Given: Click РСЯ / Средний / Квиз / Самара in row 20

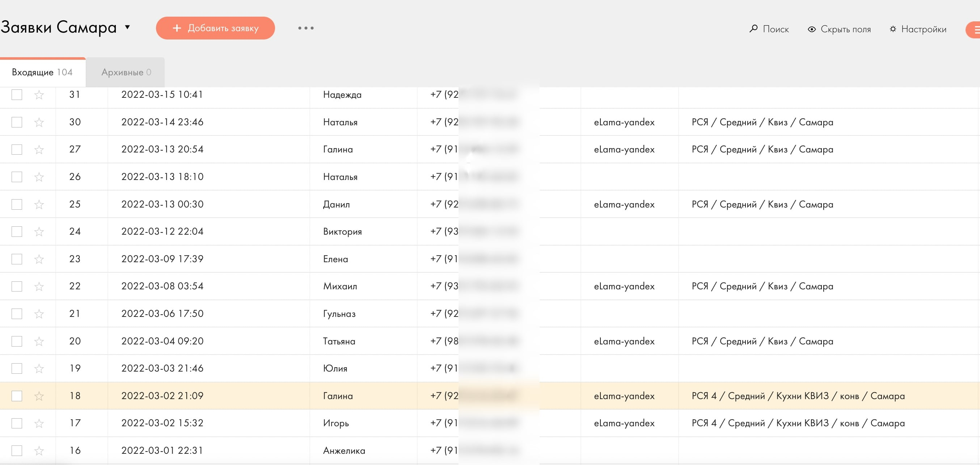Looking at the screenshot, I should [763, 341].
